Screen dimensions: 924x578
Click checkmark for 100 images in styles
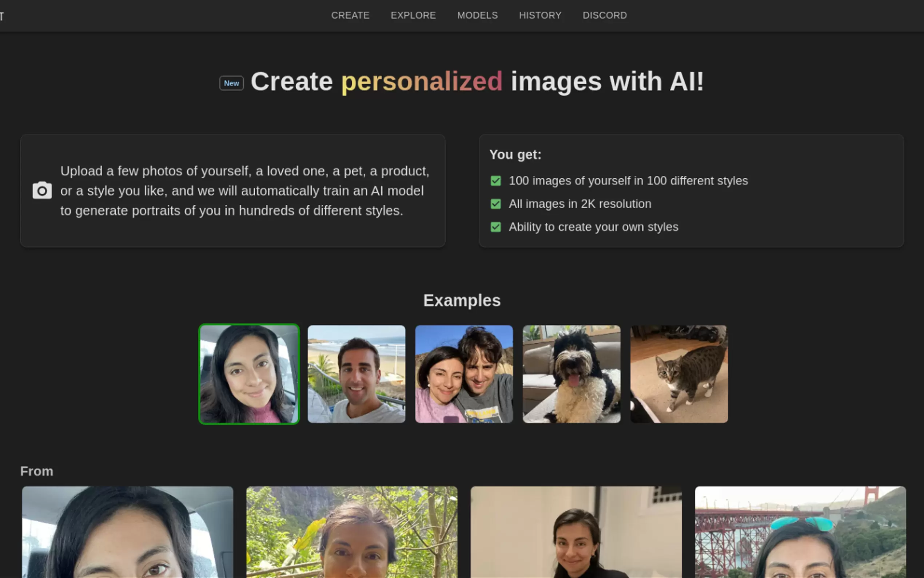coord(495,181)
